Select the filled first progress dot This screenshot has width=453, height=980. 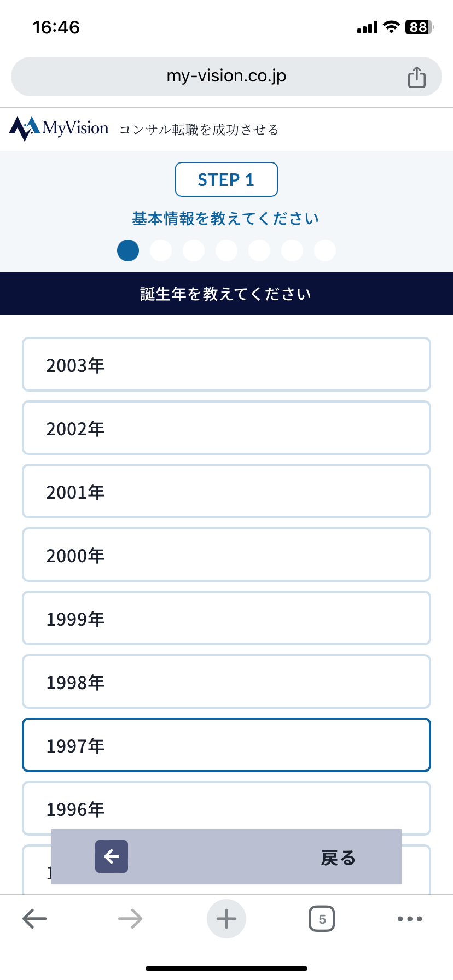point(128,250)
